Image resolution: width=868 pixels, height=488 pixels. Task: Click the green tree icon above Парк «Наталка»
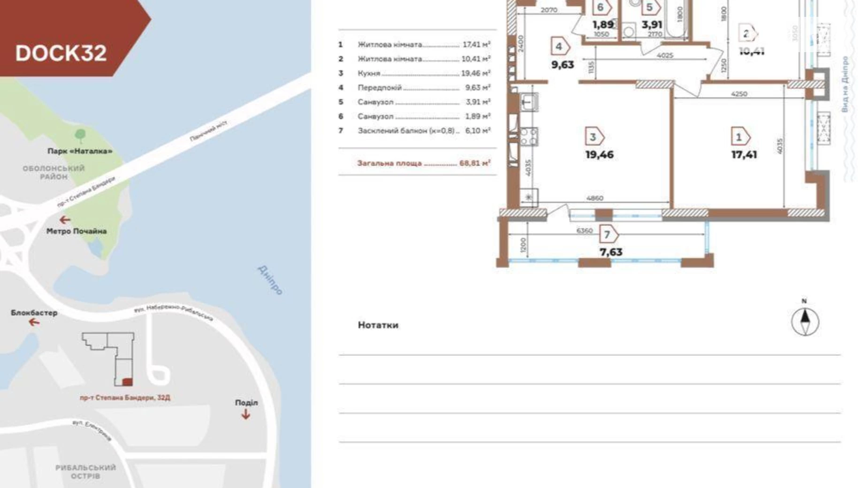(80, 136)
